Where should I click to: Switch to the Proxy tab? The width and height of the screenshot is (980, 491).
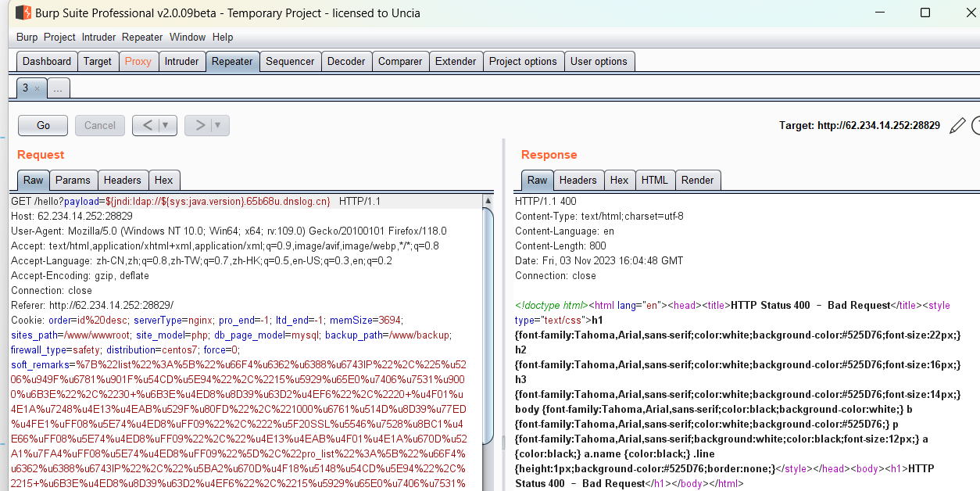[x=138, y=62]
